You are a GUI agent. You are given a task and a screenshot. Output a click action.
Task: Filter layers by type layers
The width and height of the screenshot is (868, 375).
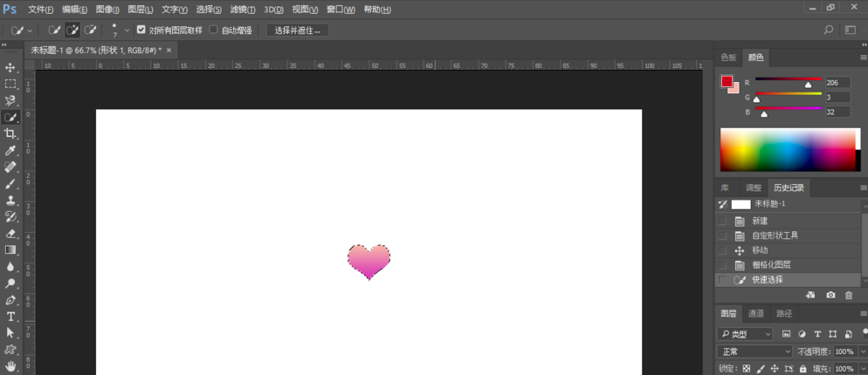pos(817,334)
